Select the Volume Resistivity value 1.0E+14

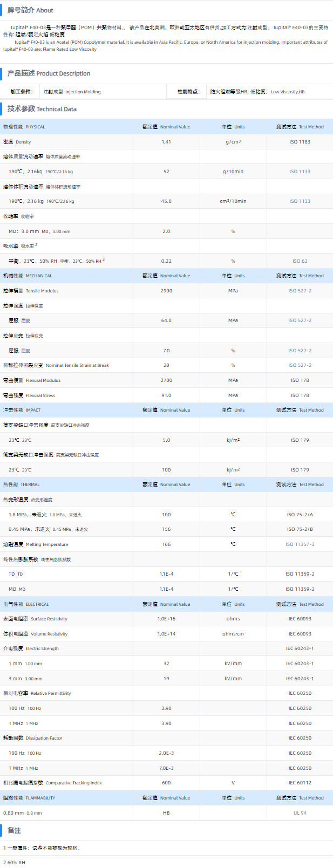click(166, 634)
